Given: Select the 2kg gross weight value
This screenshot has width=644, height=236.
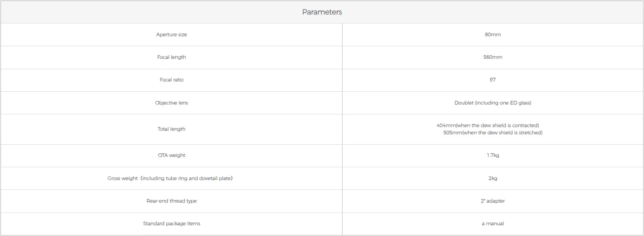Looking at the screenshot, I should point(493,178).
